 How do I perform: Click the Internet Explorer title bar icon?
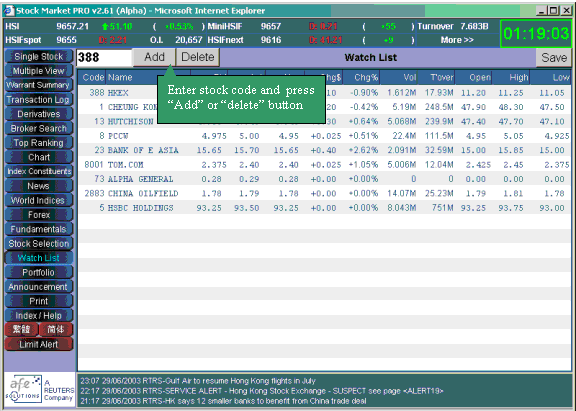(8, 11)
